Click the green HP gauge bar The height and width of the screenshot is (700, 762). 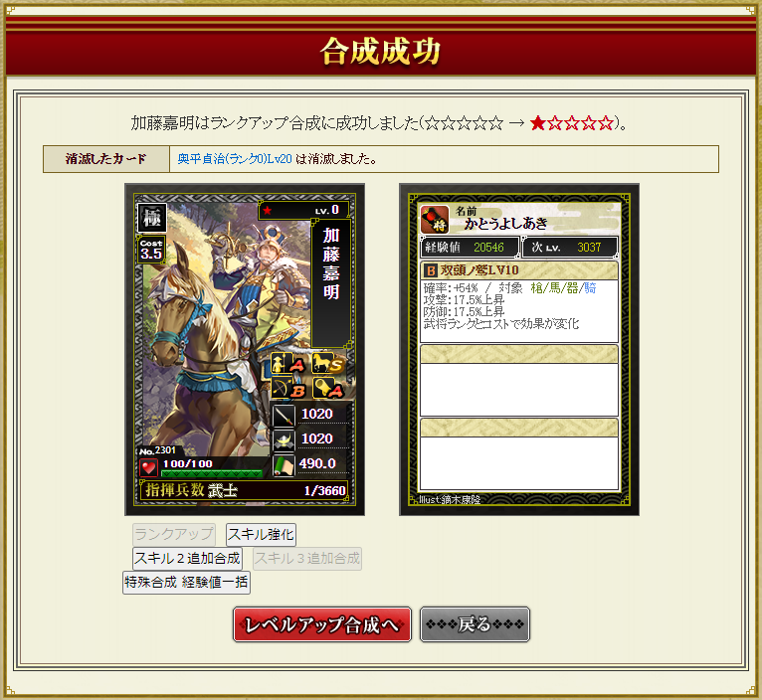(212, 473)
